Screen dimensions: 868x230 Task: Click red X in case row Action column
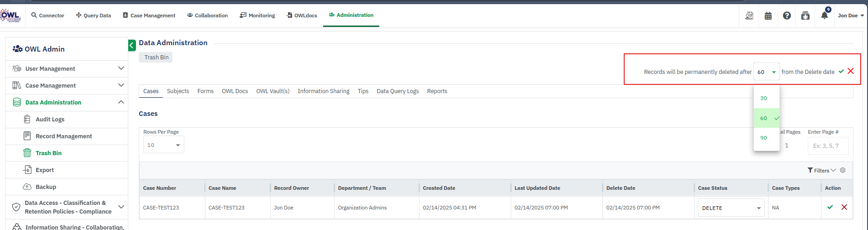click(844, 207)
